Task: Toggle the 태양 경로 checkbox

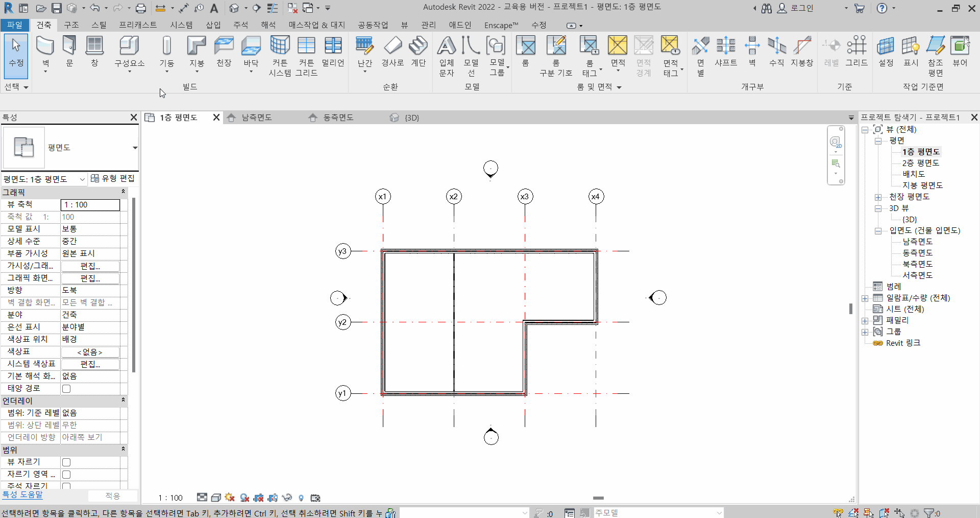Action: [66, 389]
